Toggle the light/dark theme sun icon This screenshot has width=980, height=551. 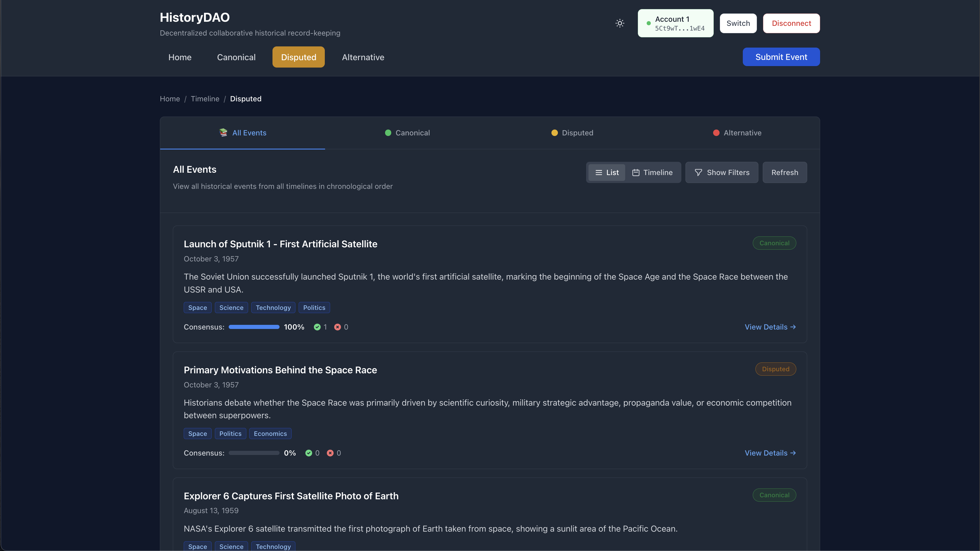tap(620, 23)
